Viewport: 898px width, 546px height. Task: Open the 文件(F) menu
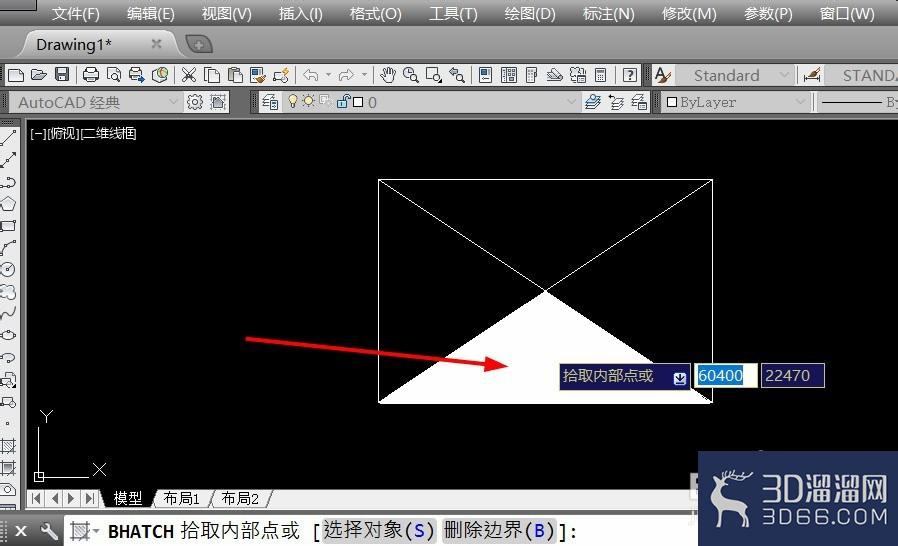[76, 13]
